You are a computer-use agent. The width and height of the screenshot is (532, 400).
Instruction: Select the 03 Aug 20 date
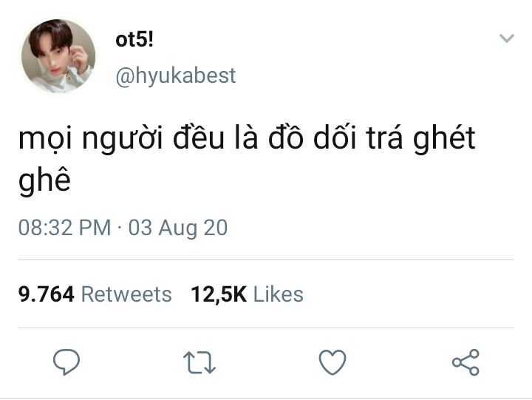point(178,227)
